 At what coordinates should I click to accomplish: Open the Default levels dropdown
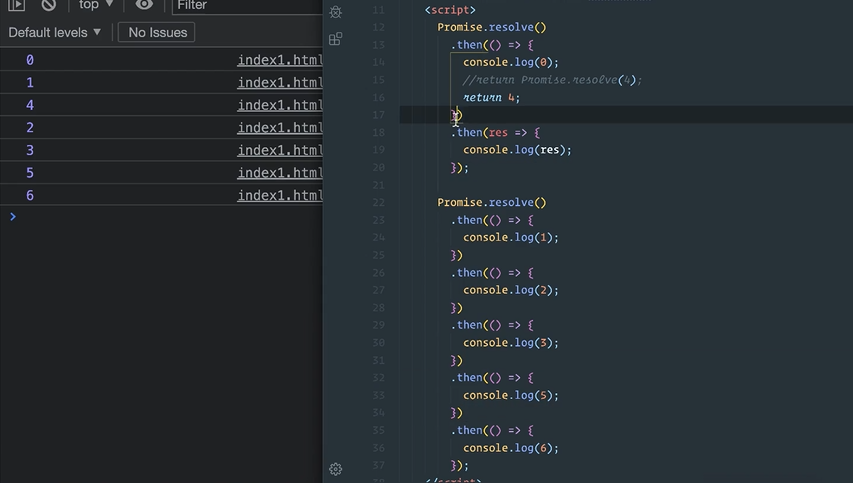click(54, 33)
